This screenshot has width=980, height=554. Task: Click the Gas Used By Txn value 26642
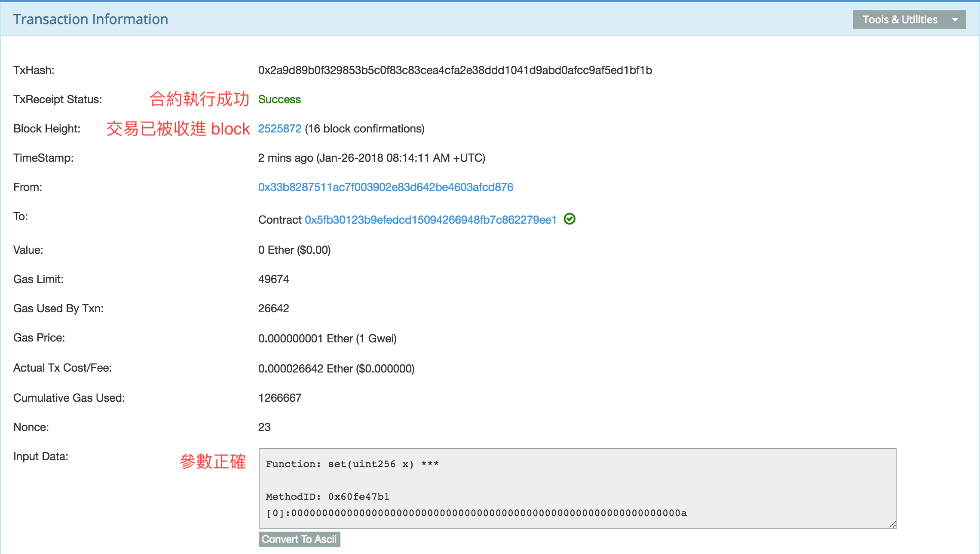click(x=273, y=308)
